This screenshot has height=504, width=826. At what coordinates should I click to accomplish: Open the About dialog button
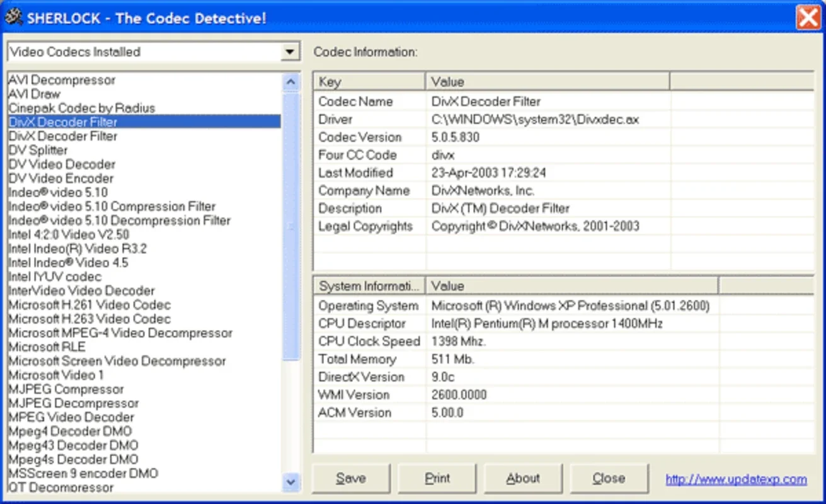[523, 479]
